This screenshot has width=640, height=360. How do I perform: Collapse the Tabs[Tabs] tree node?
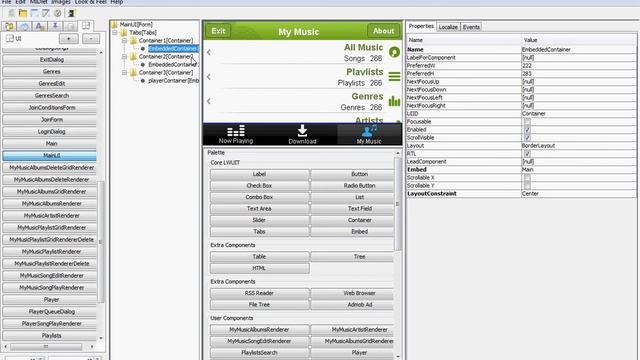(116, 32)
